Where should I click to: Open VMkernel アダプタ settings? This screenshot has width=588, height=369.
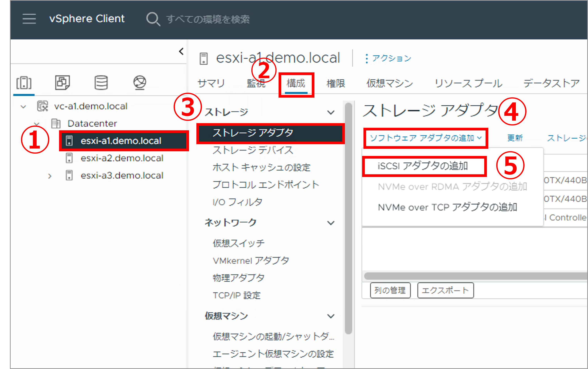pyautogui.click(x=251, y=261)
